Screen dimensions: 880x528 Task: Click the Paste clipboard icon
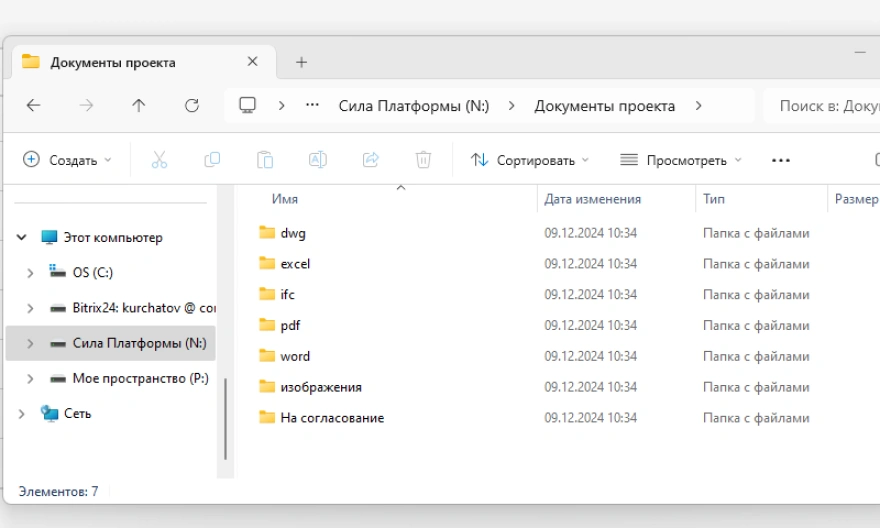point(265,160)
